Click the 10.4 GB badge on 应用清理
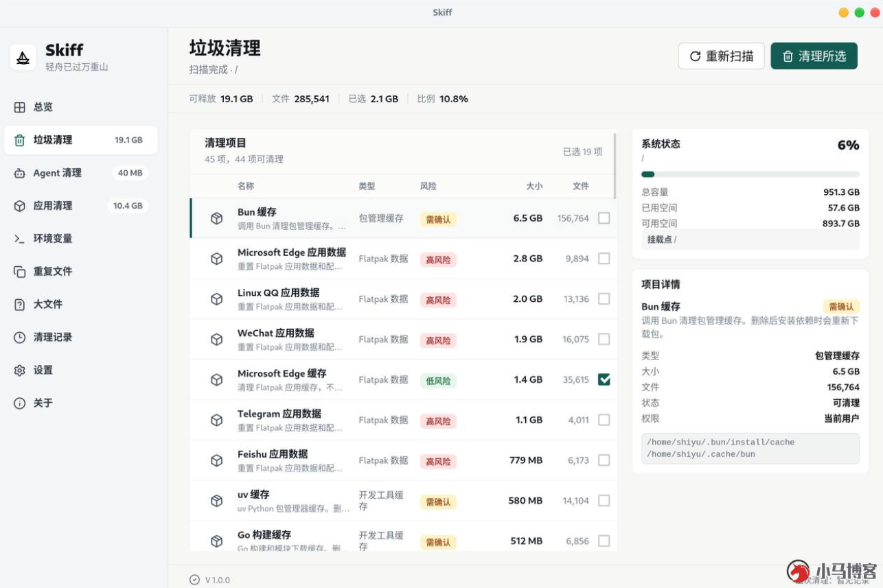 pyautogui.click(x=128, y=206)
